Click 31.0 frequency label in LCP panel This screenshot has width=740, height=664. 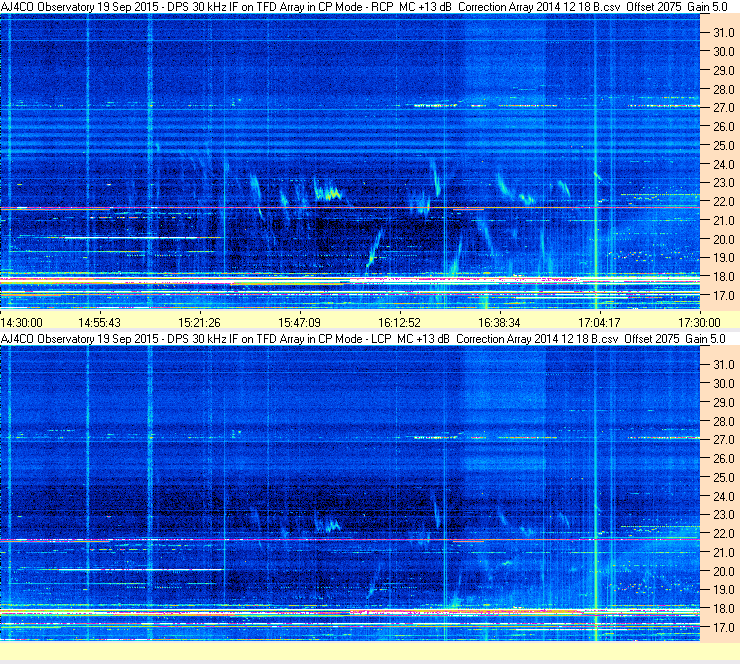pyautogui.click(x=724, y=365)
